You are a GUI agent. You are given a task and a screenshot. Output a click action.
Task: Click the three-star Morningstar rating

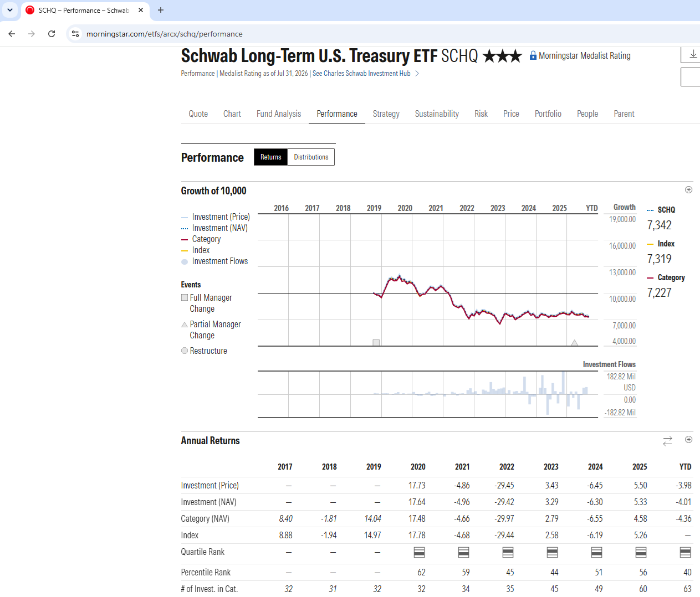[502, 56]
